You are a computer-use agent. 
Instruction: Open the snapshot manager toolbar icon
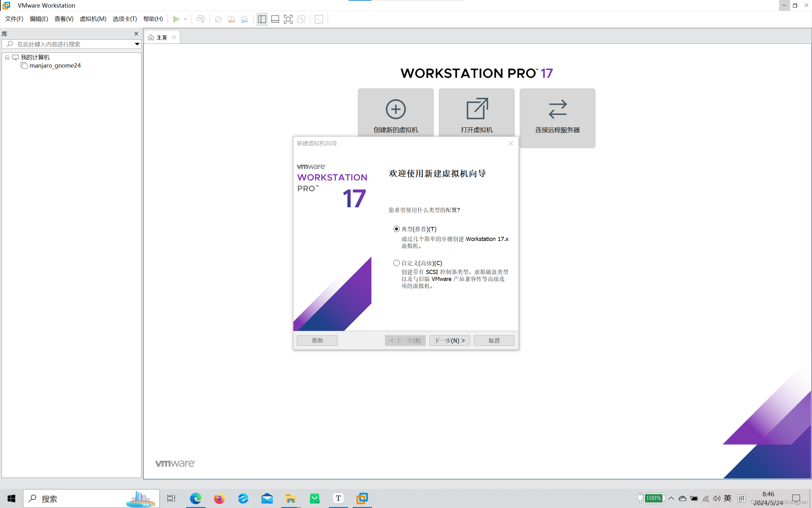(245, 19)
